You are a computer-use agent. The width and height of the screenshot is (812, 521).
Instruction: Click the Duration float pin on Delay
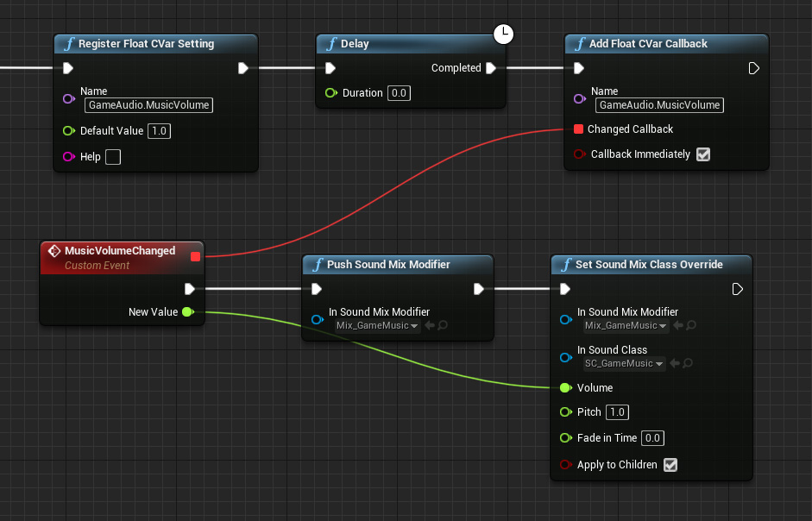(x=330, y=93)
